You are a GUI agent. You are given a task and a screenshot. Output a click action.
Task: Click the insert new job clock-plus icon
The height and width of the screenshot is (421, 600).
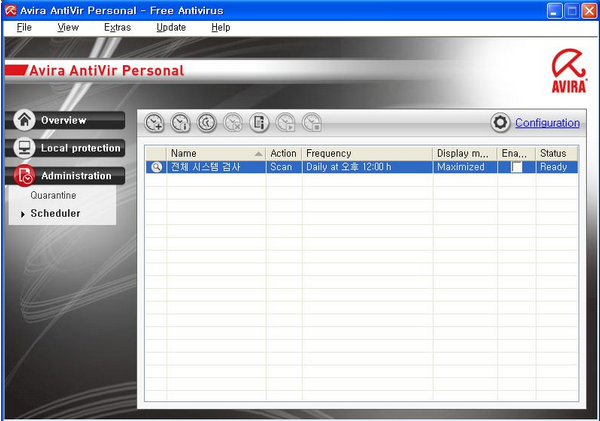tap(155, 123)
